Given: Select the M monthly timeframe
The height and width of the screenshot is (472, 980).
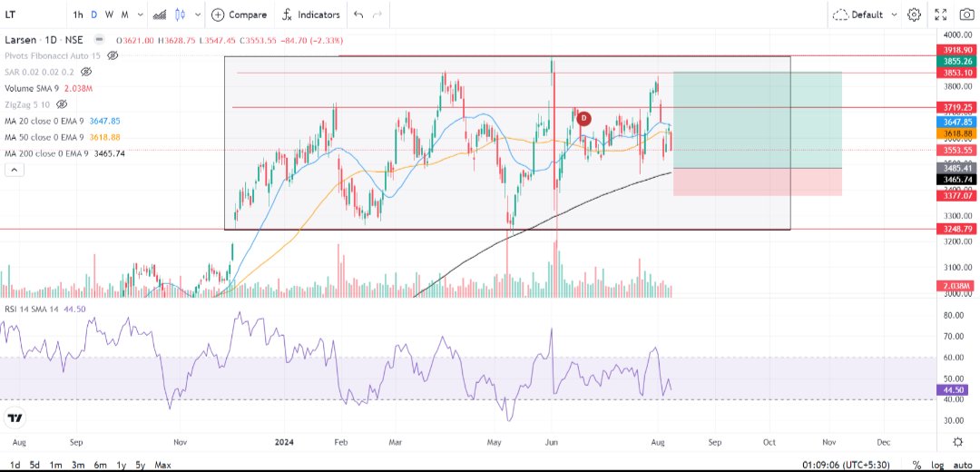Looking at the screenshot, I should point(125,15).
